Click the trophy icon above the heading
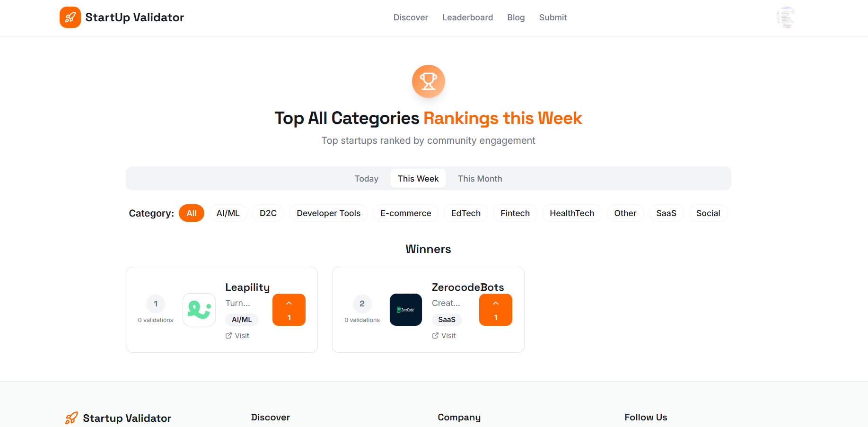Image resolution: width=868 pixels, height=427 pixels. click(x=428, y=81)
